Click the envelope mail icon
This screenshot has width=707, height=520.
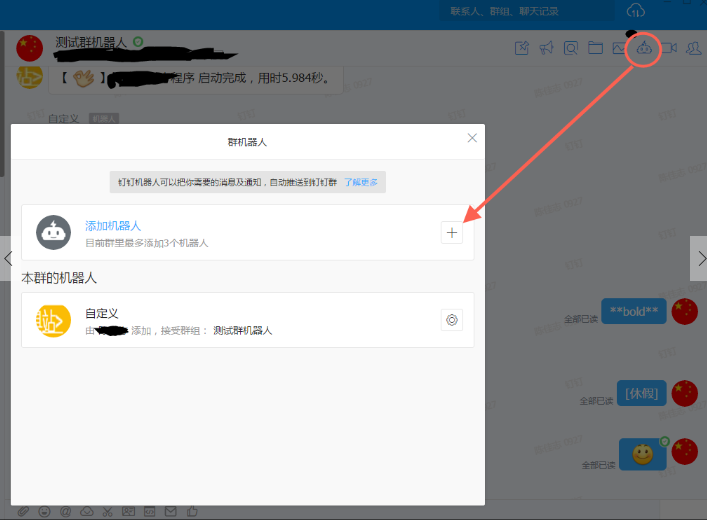point(170,511)
